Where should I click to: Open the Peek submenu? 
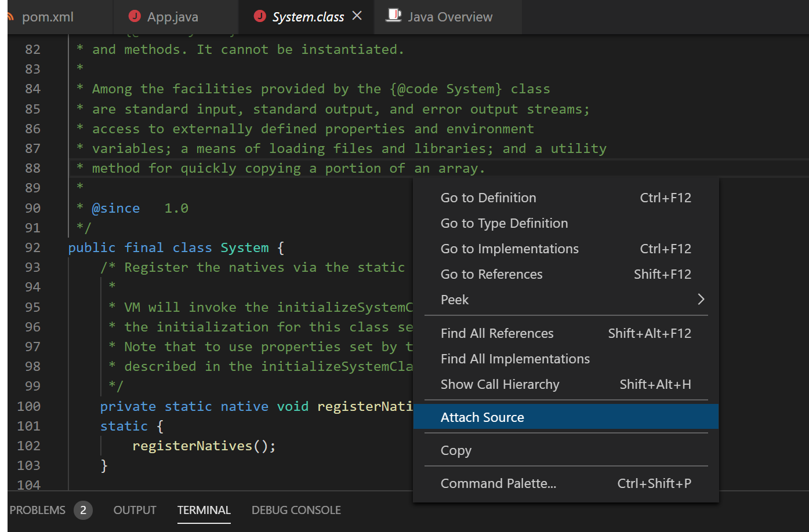pyautogui.click(x=566, y=300)
